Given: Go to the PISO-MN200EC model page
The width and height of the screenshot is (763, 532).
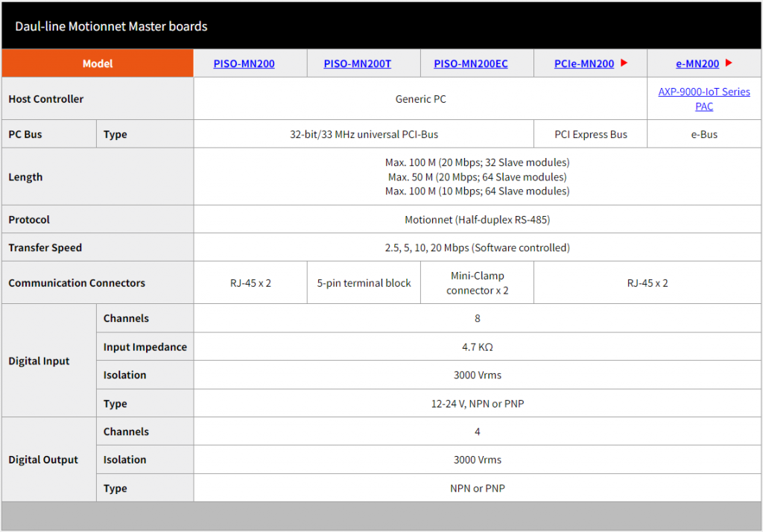Looking at the screenshot, I should click(x=470, y=64).
